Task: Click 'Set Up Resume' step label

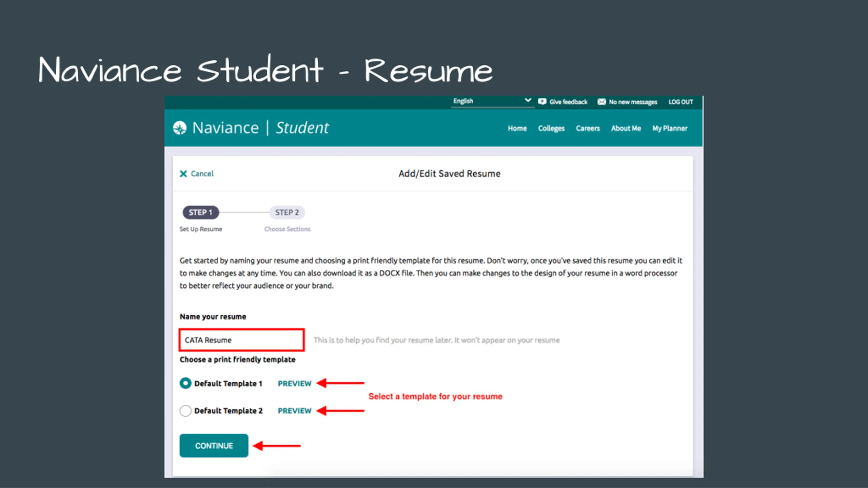Action: coord(201,229)
